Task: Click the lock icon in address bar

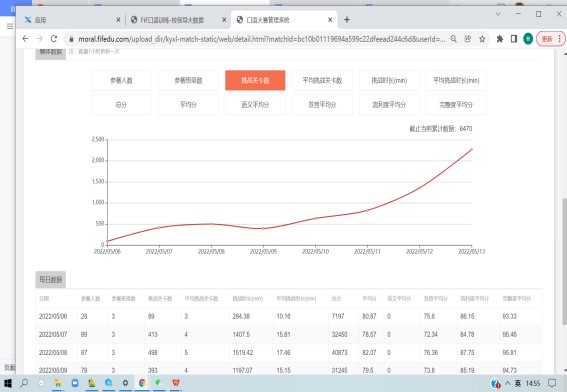Action: tap(71, 39)
